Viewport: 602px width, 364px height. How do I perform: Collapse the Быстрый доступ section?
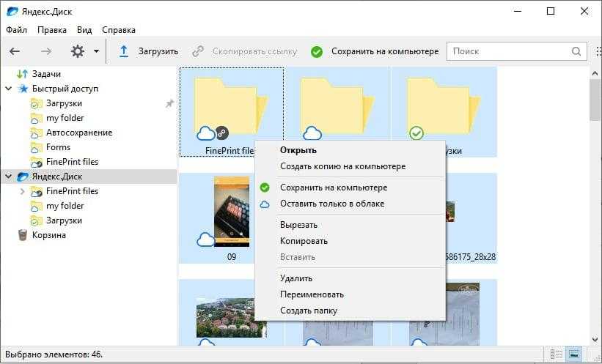(x=9, y=89)
